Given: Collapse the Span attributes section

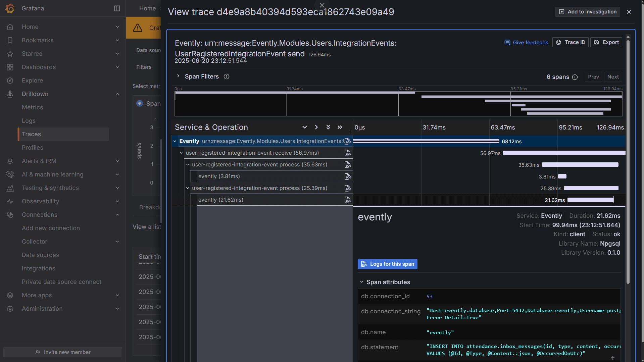Looking at the screenshot, I should click(362, 282).
